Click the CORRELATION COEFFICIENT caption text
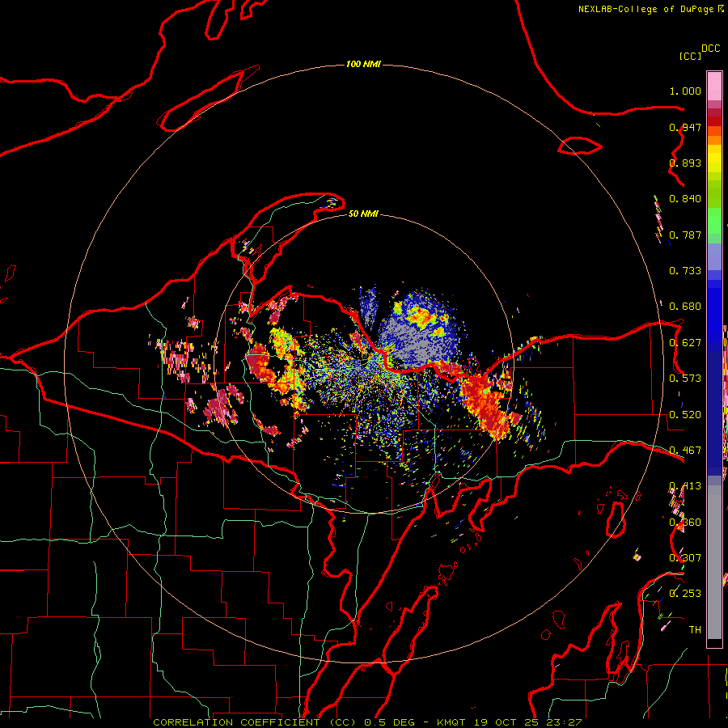728x728 pixels. point(236,722)
